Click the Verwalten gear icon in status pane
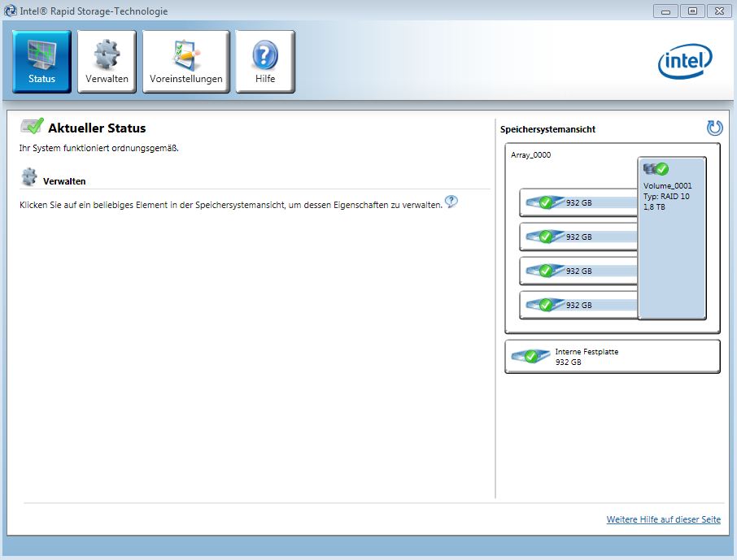737x560 pixels. (29, 176)
